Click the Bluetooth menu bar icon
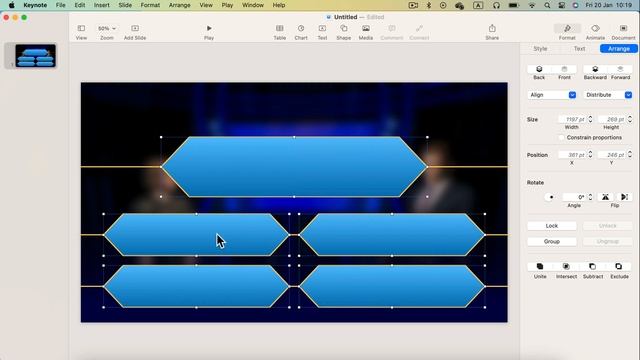 click(x=429, y=5)
